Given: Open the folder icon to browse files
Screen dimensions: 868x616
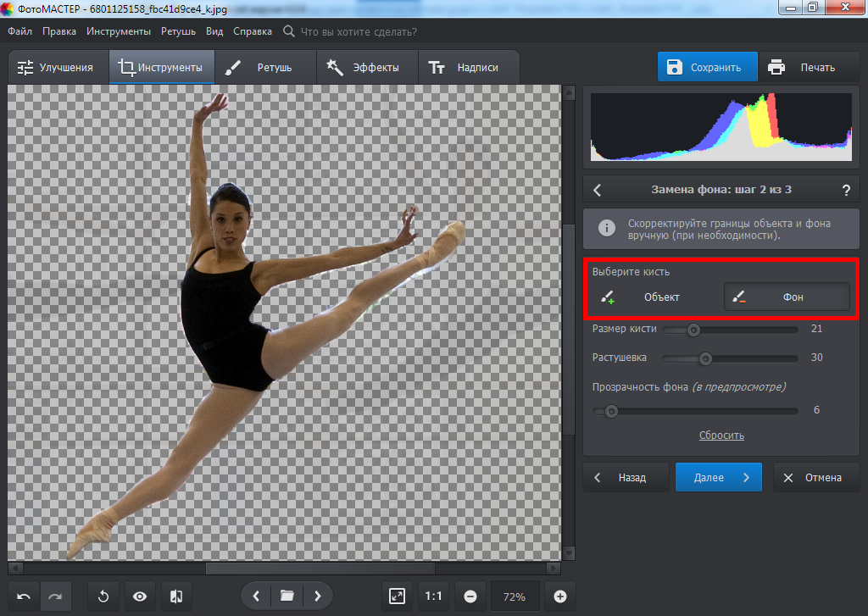Looking at the screenshot, I should pos(287,597).
